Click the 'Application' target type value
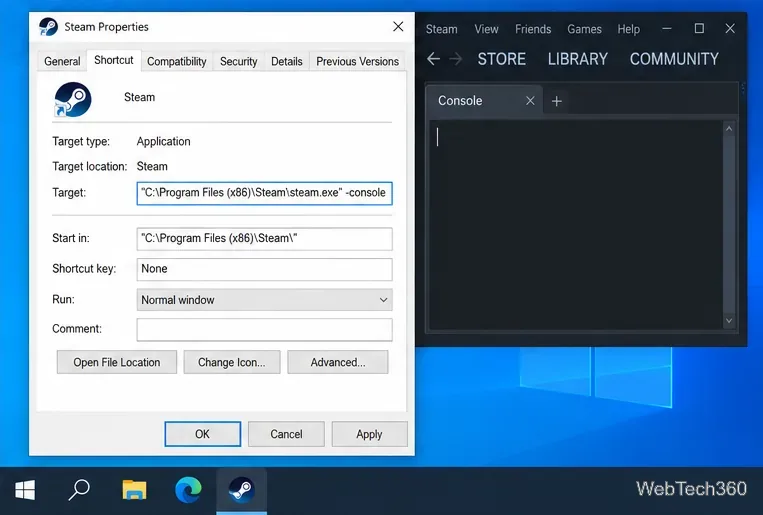Image resolution: width=763 pixels, height=515 pixels. (164, 142)
